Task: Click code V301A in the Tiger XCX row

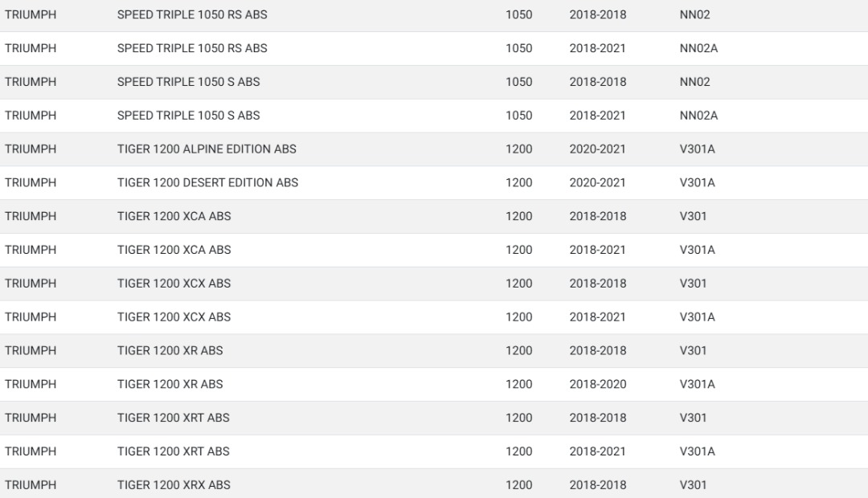Action: coord(698,317)
